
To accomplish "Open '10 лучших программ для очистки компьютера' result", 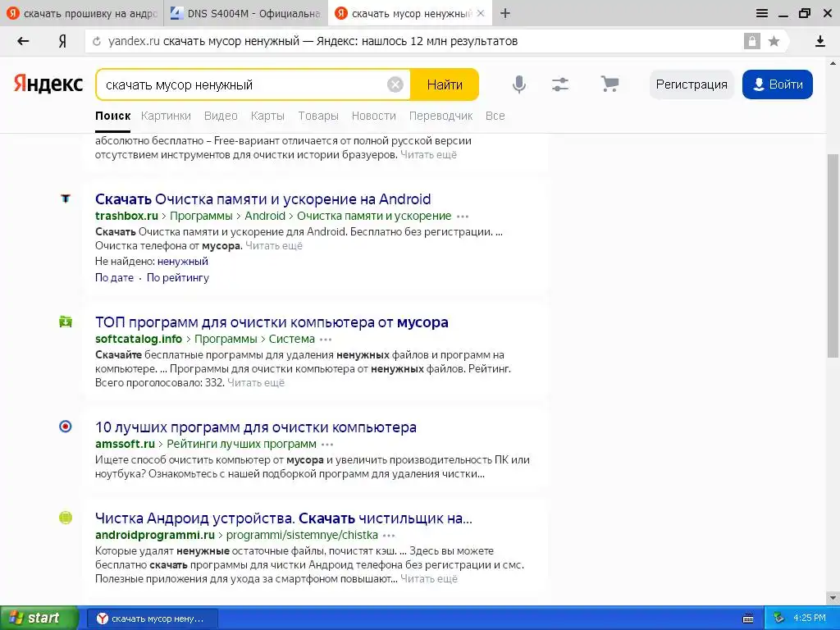I will tap(256, 427).
